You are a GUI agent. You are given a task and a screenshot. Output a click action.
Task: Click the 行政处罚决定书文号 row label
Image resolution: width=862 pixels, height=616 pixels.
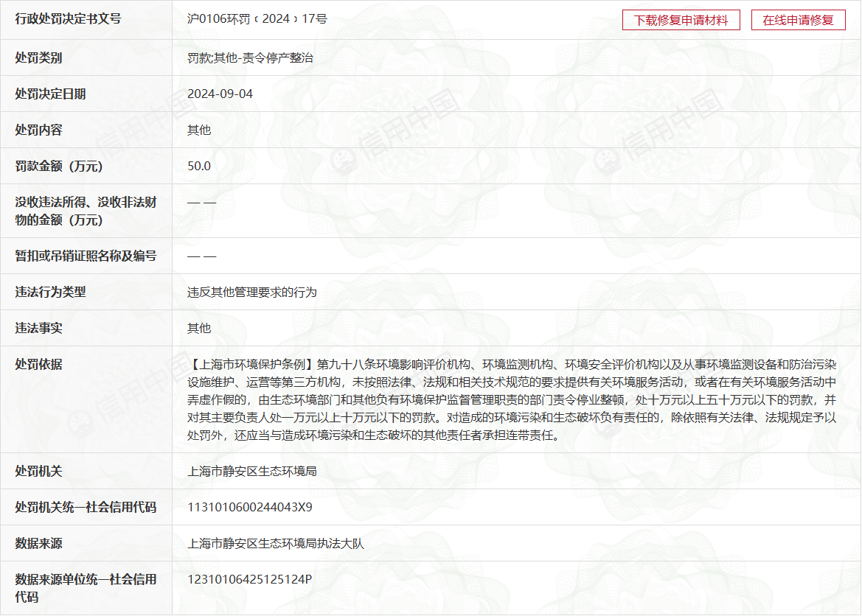coord(68,19)
